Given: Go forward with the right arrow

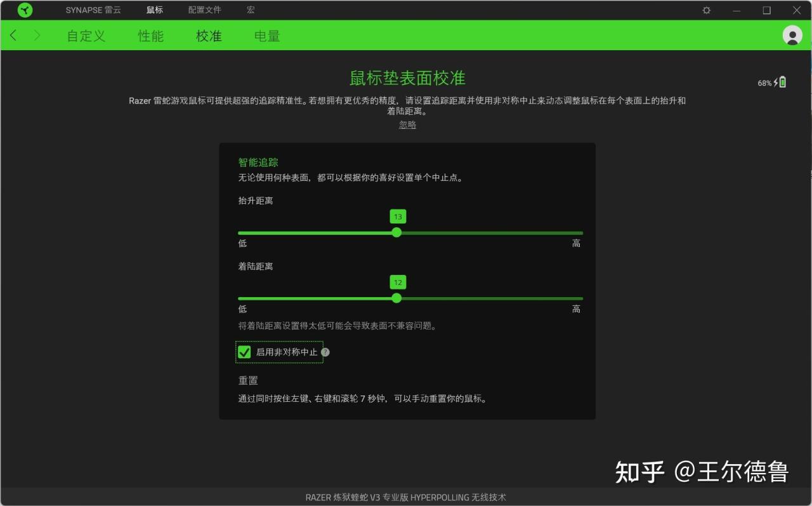Looking at the screenshot, I should point(37,36).
